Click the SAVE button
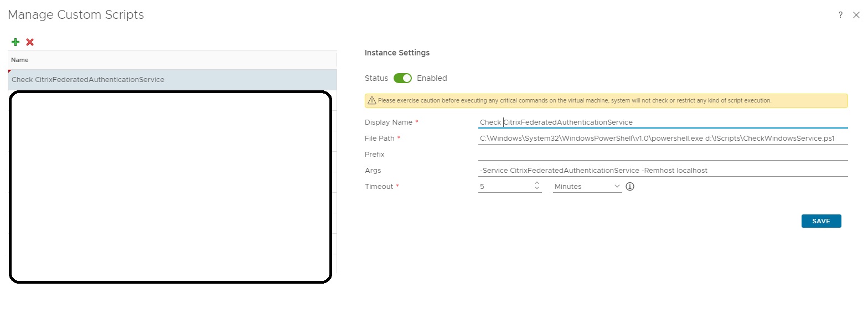 click(821, 221)
